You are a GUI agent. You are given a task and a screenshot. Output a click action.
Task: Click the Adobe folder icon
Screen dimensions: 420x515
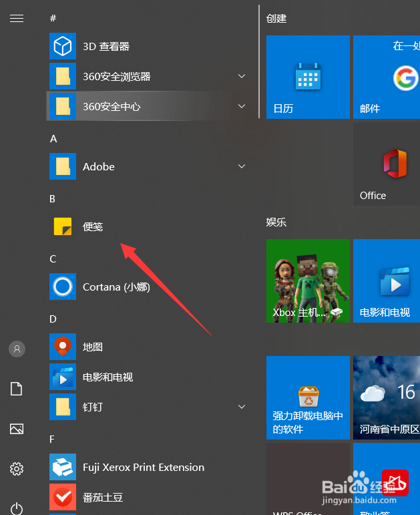point(63,166)
